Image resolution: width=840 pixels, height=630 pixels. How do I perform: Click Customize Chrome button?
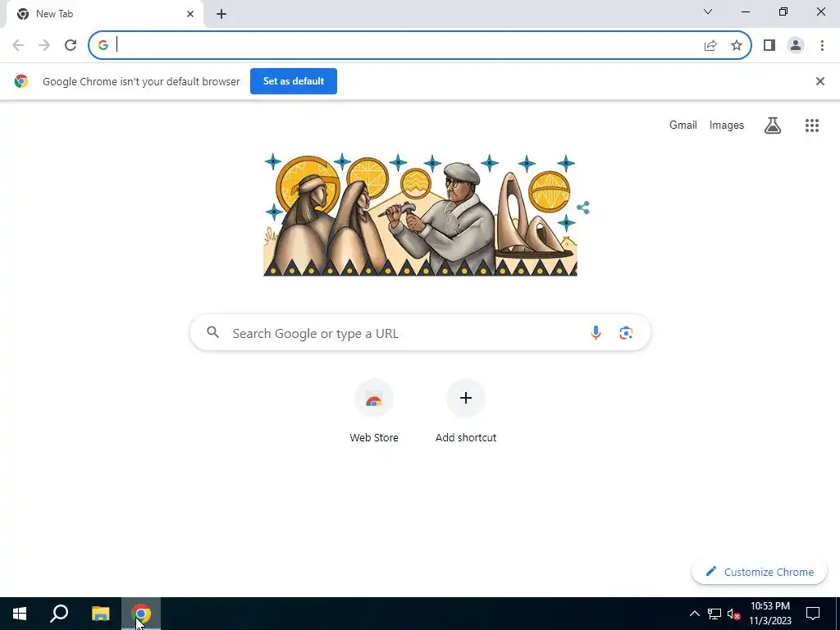click(x=759, y=572)
